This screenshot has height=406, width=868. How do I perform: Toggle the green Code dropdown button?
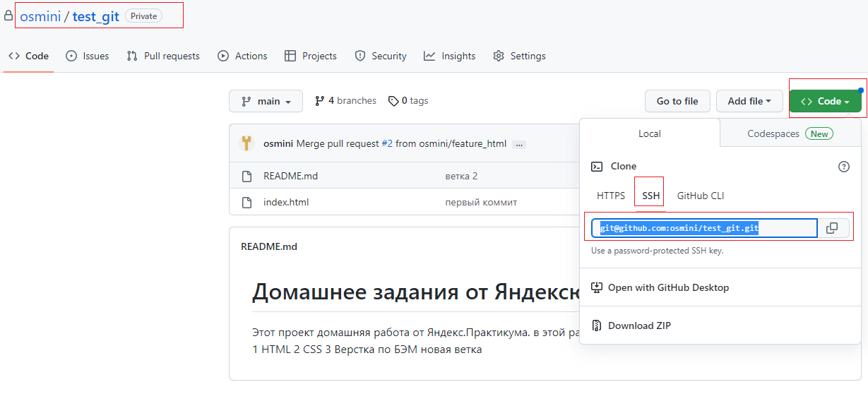[x=825, y=101]
